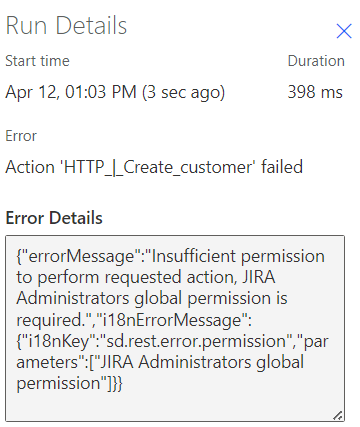Click the 398 ms duration value

tap(315, 92)
